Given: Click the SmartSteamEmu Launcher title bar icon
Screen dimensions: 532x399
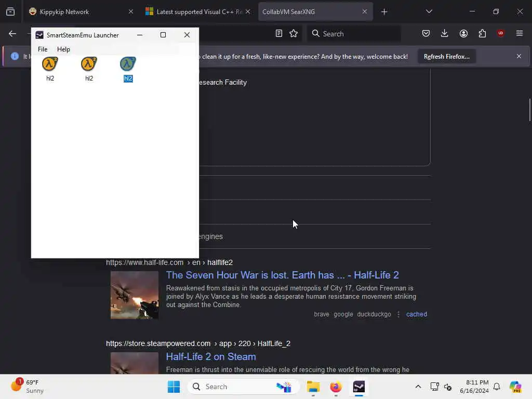Looking at the screenshot, I should pyautogui.click(x=39, y=35).
